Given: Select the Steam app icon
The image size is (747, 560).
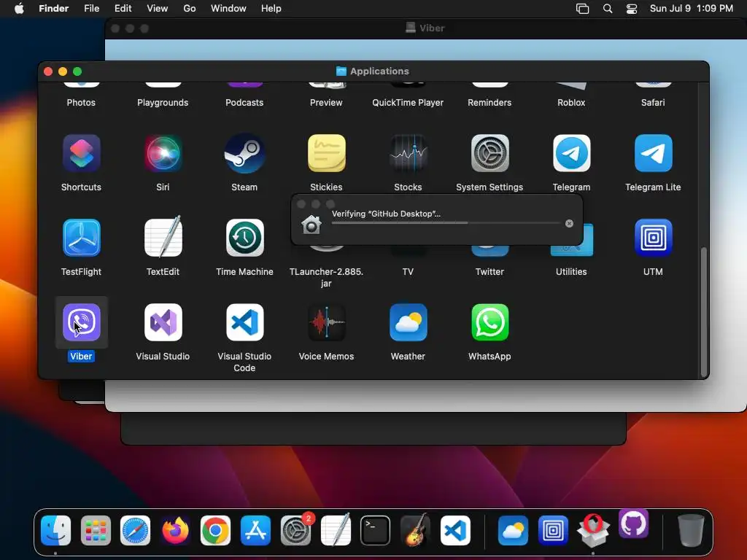Looking at the screenshot, I should (x=244, y=153).
